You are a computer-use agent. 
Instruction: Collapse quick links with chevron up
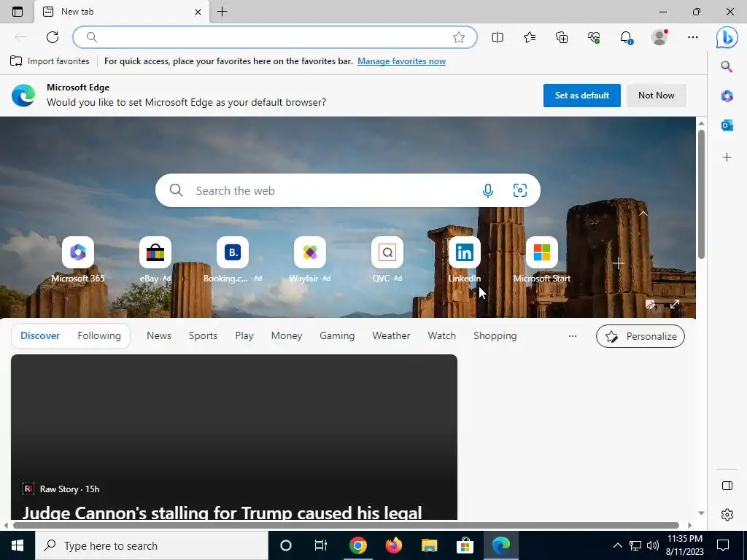click(643, 214)
